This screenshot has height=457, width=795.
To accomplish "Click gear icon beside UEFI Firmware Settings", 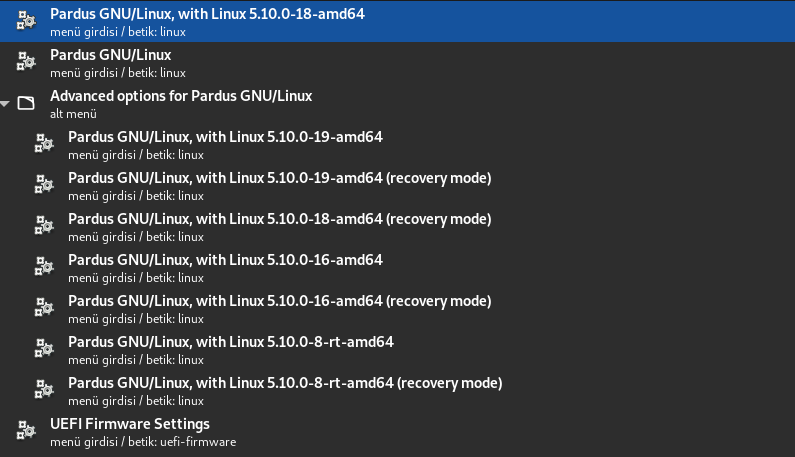I will coord(26,431).
